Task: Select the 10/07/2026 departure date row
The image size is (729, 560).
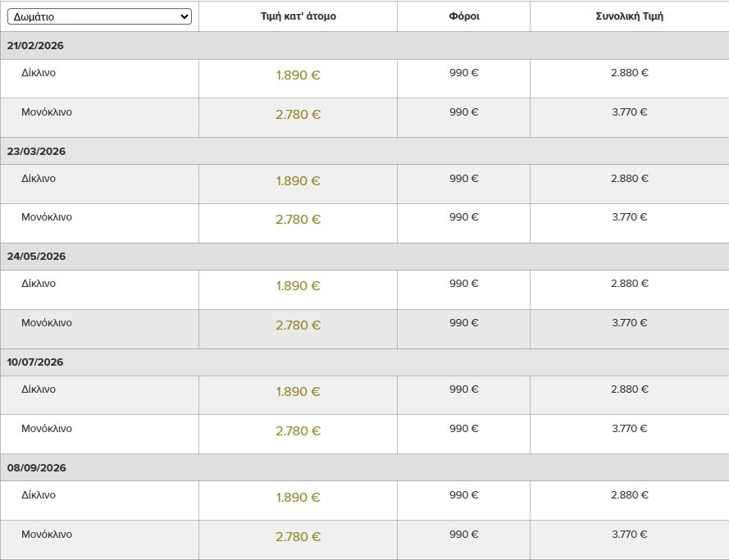Action: (x=35, y=362)
